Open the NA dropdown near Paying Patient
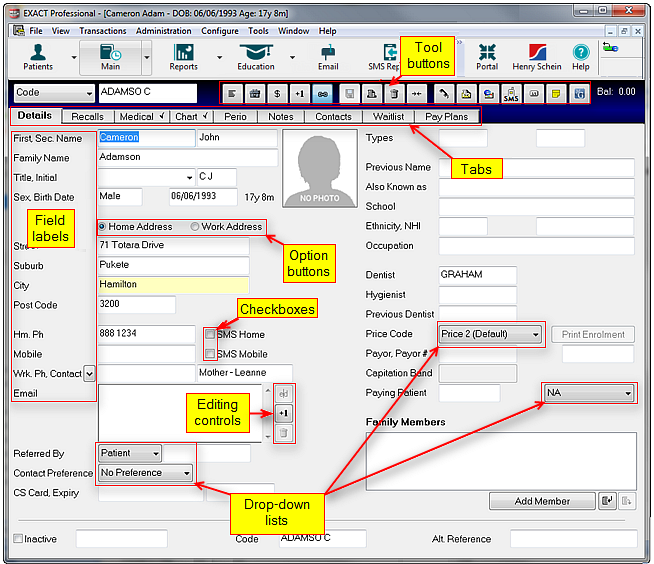 [x=589, y=393]
